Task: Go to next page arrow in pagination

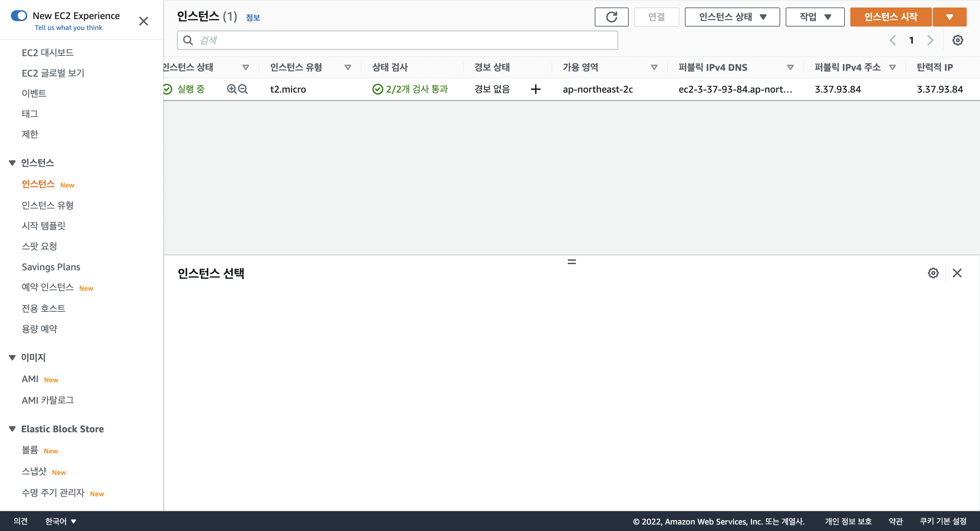Action: 930,40
